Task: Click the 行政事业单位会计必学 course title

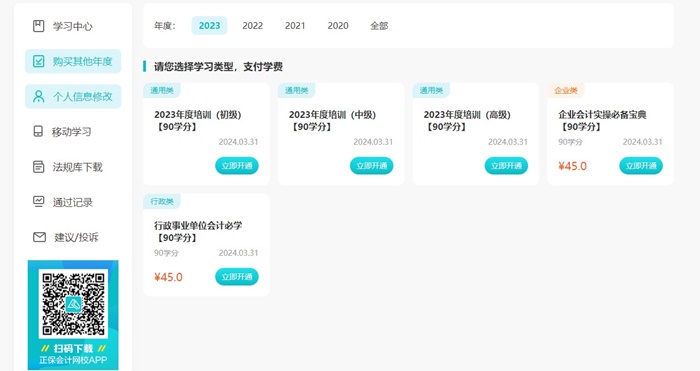Action: (x=198, y=231)
